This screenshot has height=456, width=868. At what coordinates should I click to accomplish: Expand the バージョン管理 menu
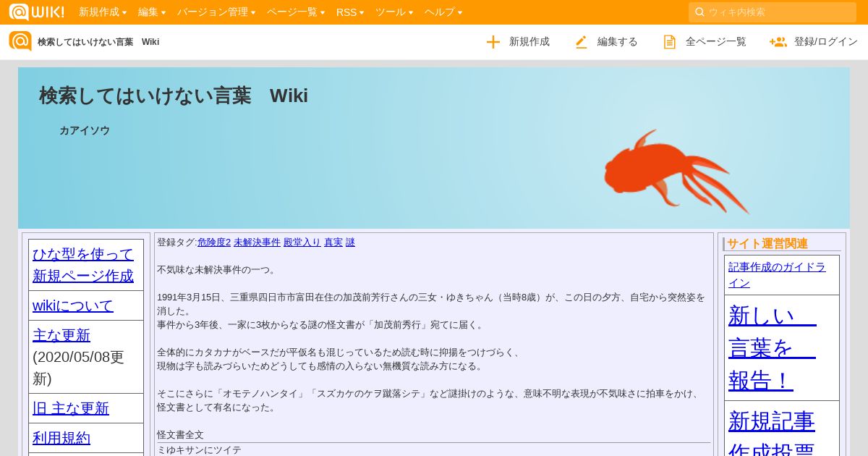pos(216,12)
